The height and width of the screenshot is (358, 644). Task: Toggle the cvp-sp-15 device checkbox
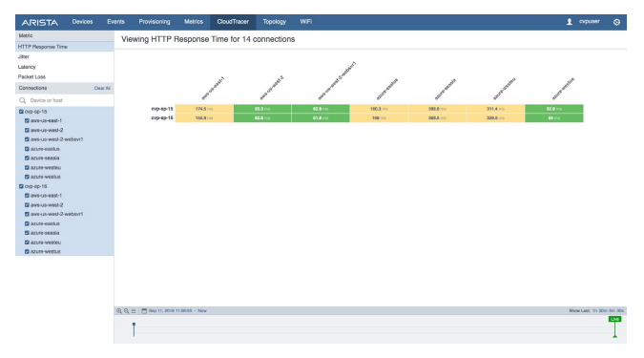[x=21, y=112]
